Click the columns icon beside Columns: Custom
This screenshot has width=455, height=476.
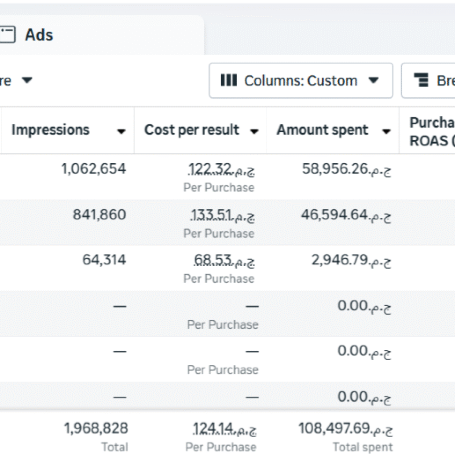(229, 81)
